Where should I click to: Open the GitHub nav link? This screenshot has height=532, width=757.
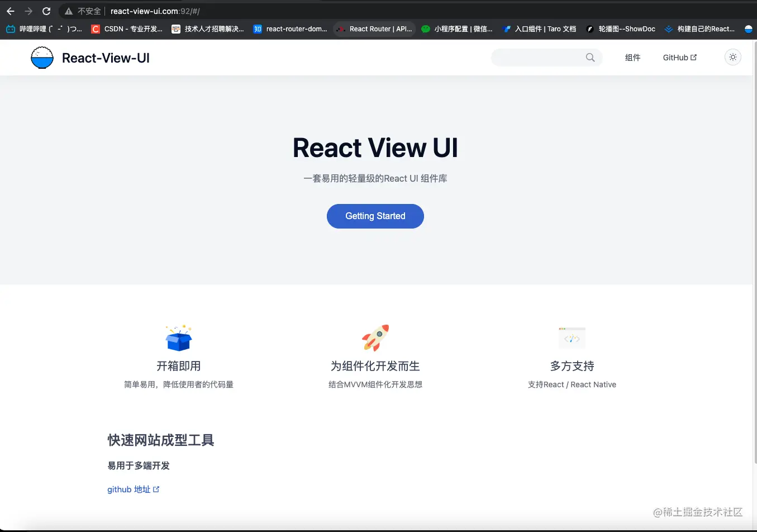pos(680,58)
